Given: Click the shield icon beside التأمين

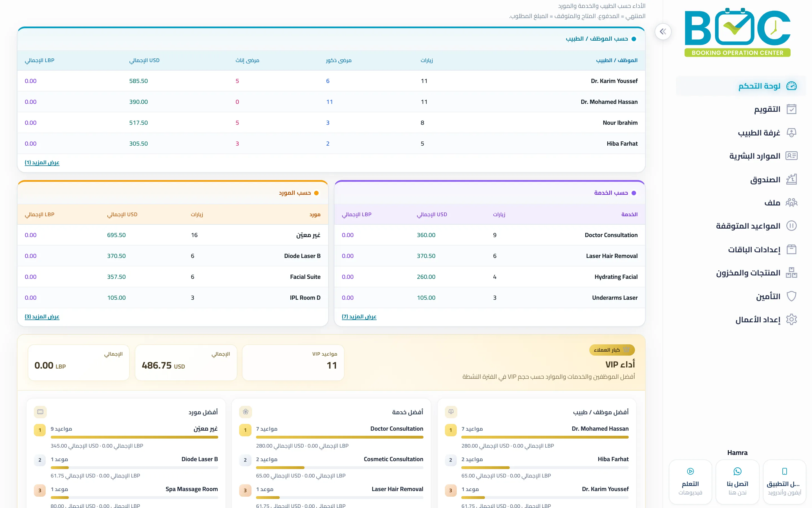Looking at the screenshot, I should (791, 296).
